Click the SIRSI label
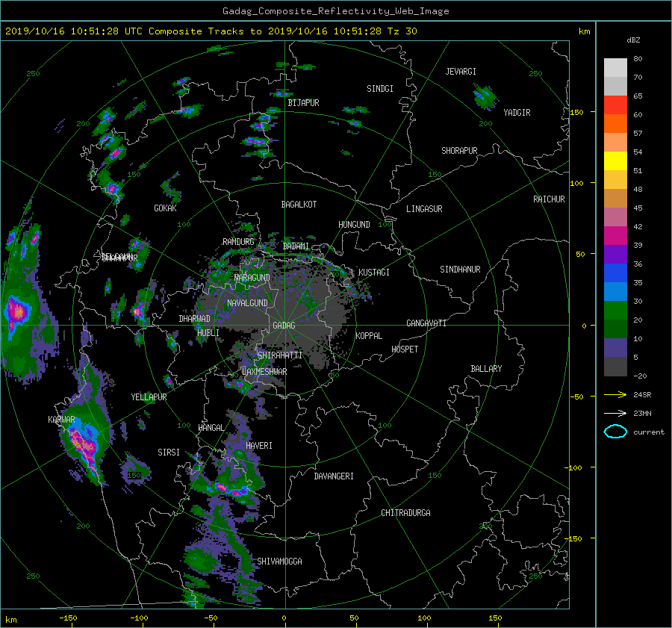The height and width of the screenshot is (628, 672). click(x=169, y=453)
